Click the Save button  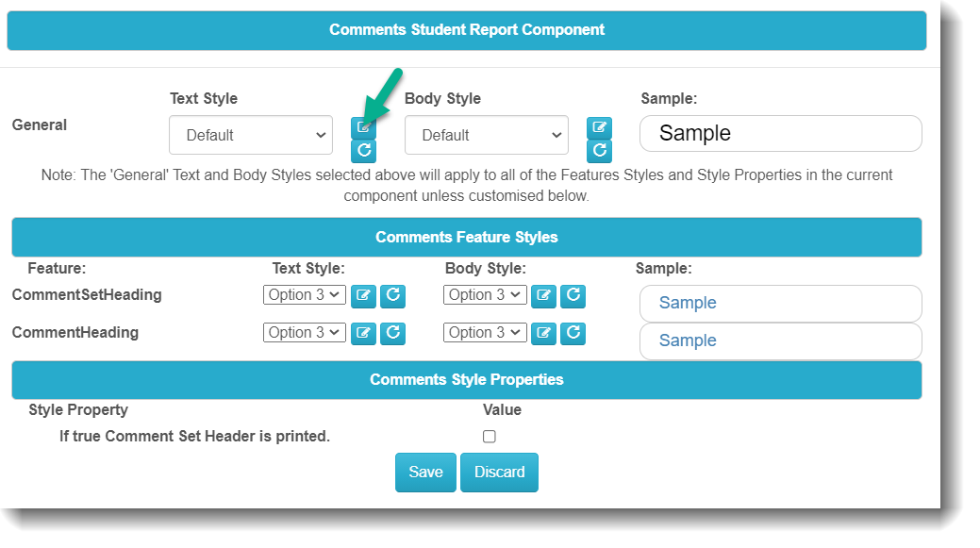[425, 473]
